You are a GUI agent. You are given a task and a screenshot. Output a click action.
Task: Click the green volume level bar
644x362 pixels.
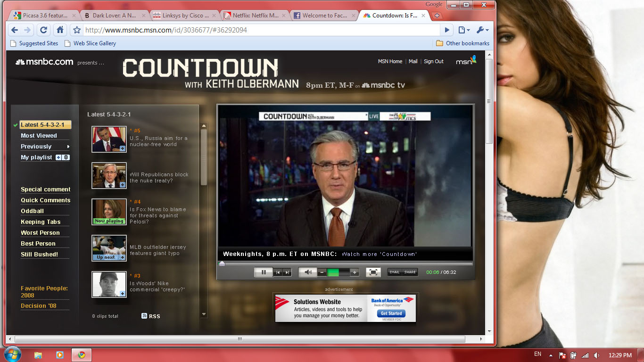tap(333, 272)
